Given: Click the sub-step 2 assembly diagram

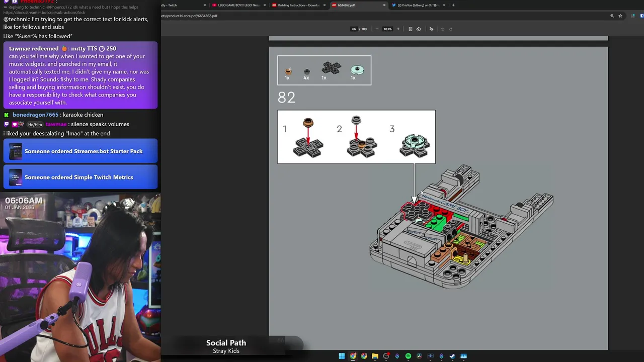Looking at the screenshot, I should [x=361, y=136].
